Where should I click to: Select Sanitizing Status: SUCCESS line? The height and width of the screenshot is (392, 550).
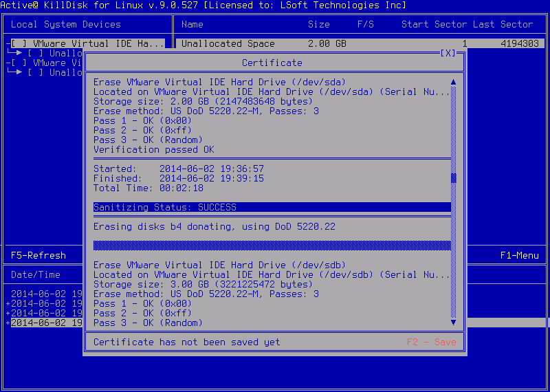click(x=272, y=207)
